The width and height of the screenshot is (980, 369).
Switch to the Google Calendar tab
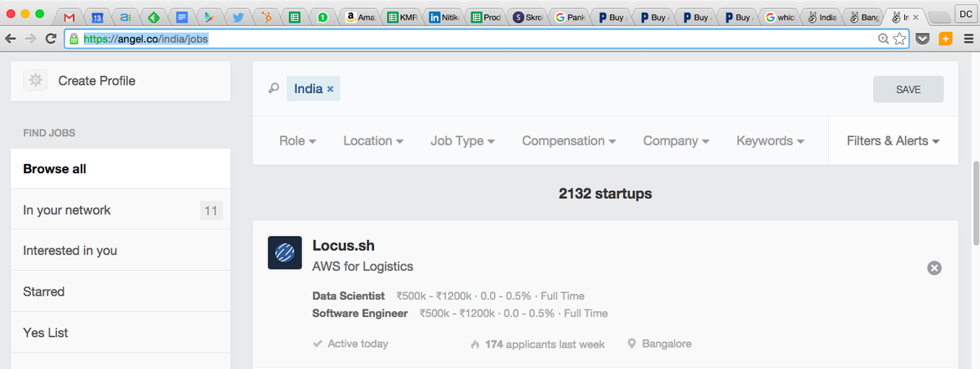pos(96,16)
